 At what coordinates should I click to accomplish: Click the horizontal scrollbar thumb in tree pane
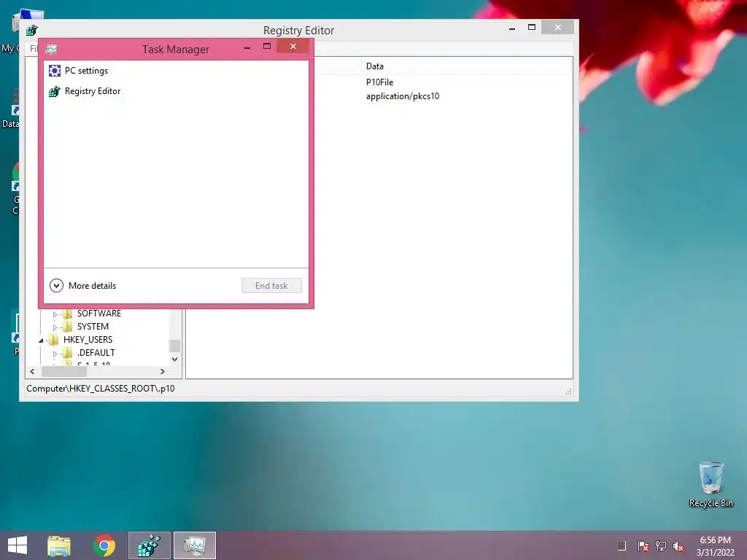click(64, 371)
